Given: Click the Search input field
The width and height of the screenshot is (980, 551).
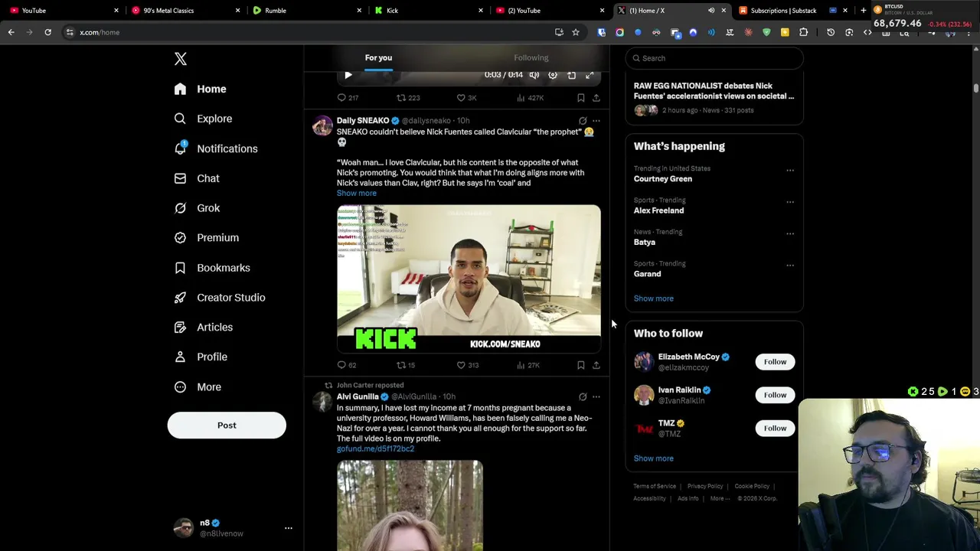Looking at the screenshot, I should (x=714, y=58).
